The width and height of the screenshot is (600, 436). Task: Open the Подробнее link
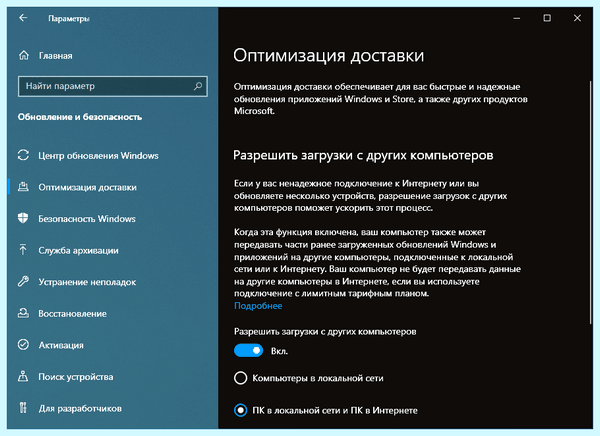point(258,306)
